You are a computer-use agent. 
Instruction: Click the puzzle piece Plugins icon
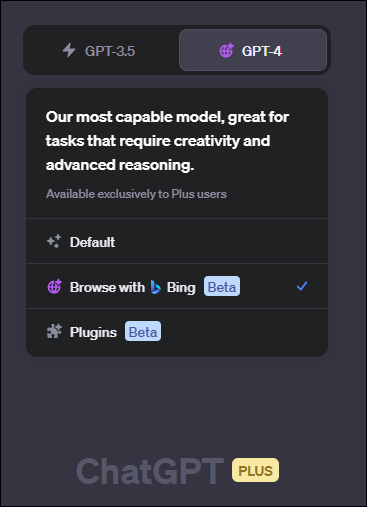pyautogui.click(x=54, y=331)
